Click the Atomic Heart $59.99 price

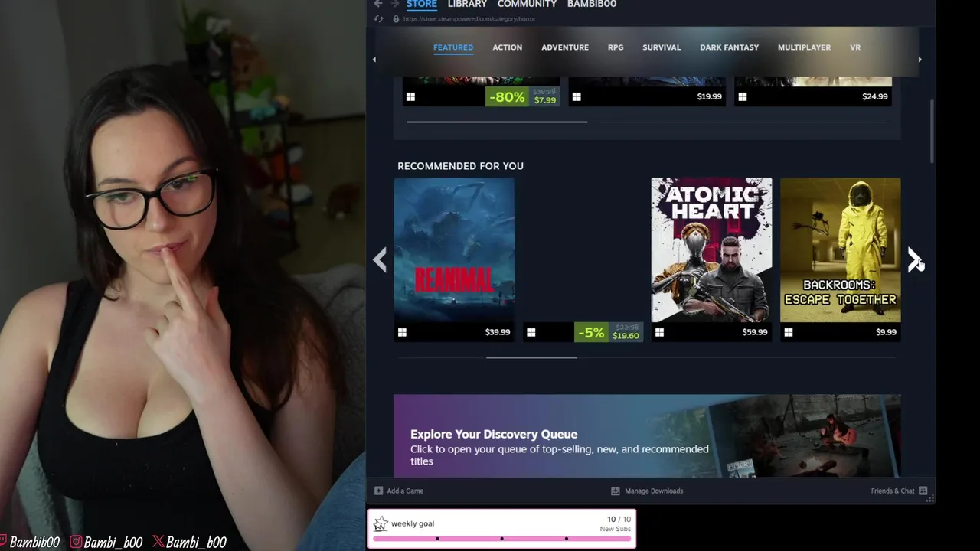[x=754, y=332]
